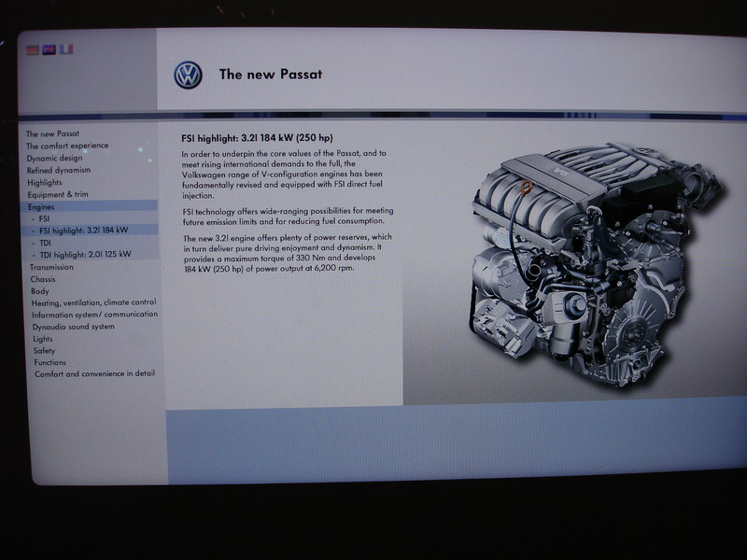
Task: Click the heading 'FSI highlight: 3.2l 184 kW (250 hp)'
Action: coord(258,138)
